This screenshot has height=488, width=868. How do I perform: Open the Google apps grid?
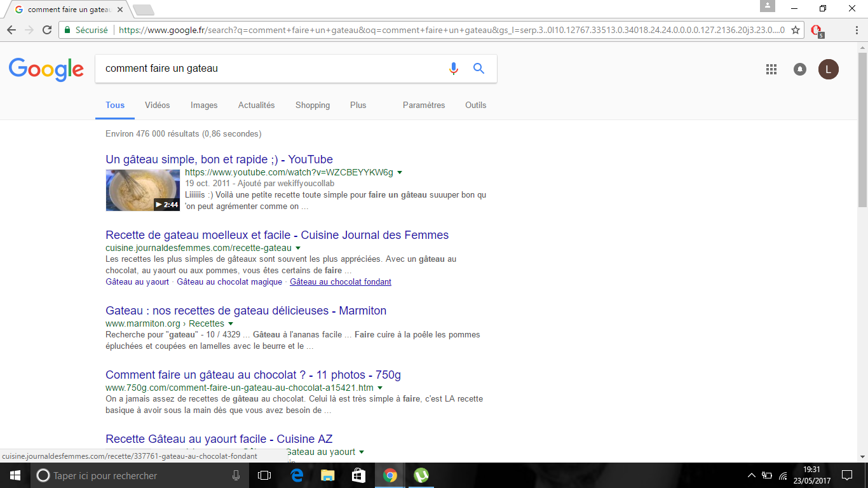pos(771,69)
